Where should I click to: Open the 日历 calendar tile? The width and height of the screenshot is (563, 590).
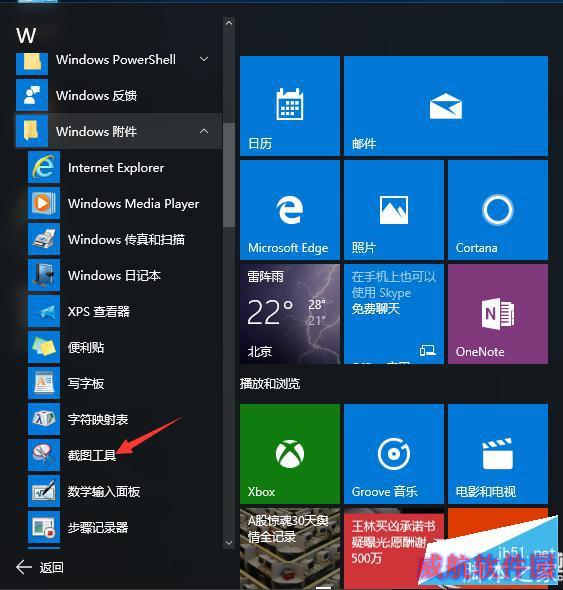tap(290, 106)
